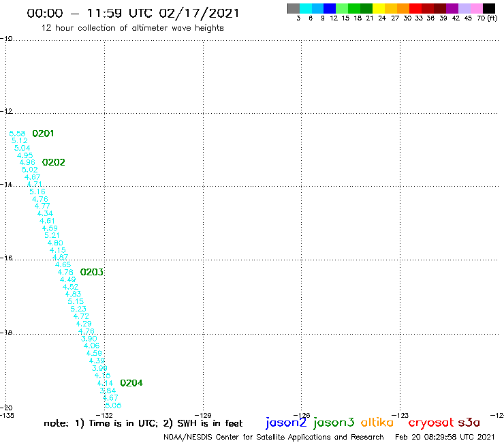Click the 4.65 wave height value
The height and width of the screenshot is (443, 504).
63,264
